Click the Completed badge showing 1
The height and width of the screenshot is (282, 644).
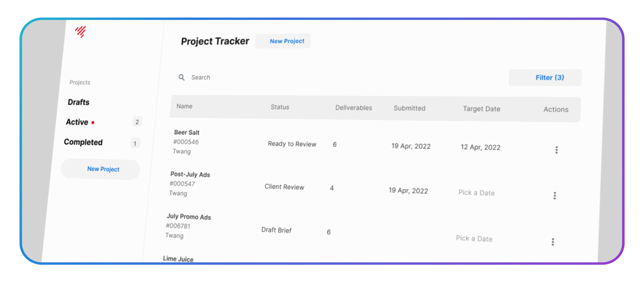coord(135,144)
